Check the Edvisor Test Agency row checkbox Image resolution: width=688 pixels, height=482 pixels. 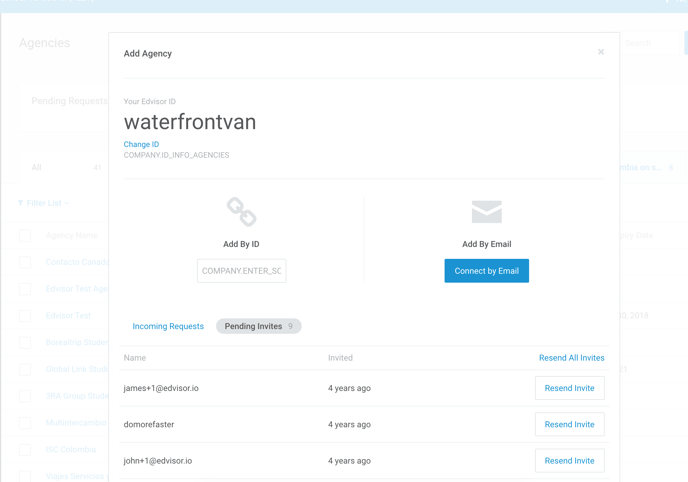tap(25, 289)
